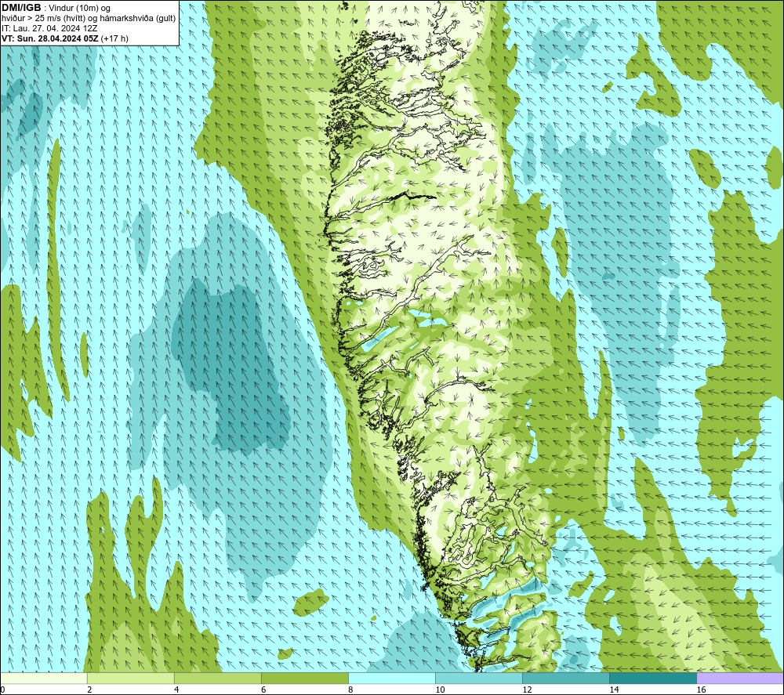This screenshot has height=695, width=784.
Task: Click the '10' colorbar label
Action: 440,690
